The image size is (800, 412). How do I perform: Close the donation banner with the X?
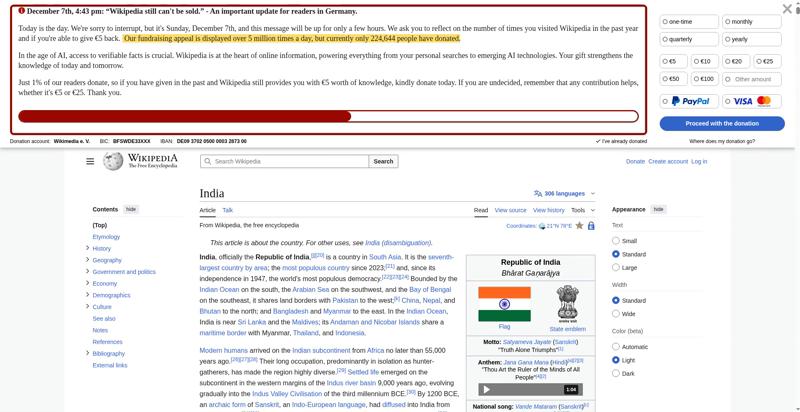pyautogui.click(x=787, y=9)
